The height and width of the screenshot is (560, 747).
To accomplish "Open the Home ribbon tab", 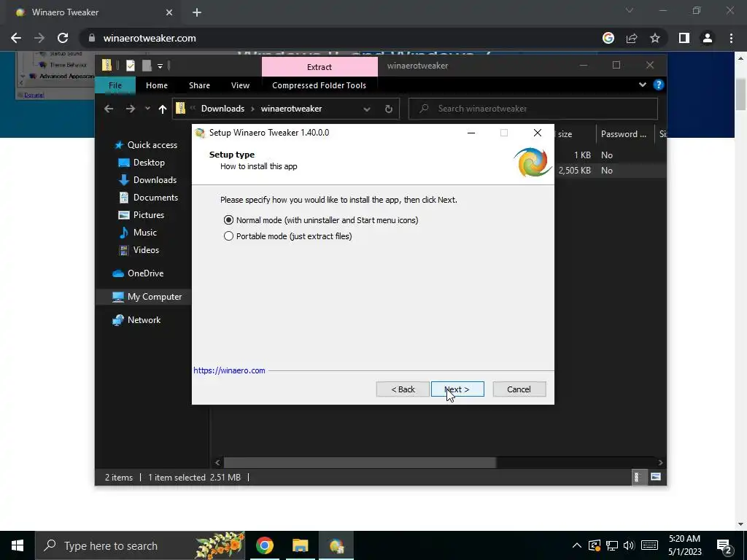I will point(157,85).
